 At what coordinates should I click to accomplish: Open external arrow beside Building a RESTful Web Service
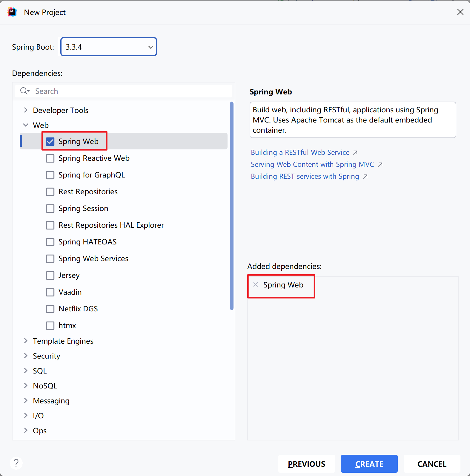[x=355, y=153]
